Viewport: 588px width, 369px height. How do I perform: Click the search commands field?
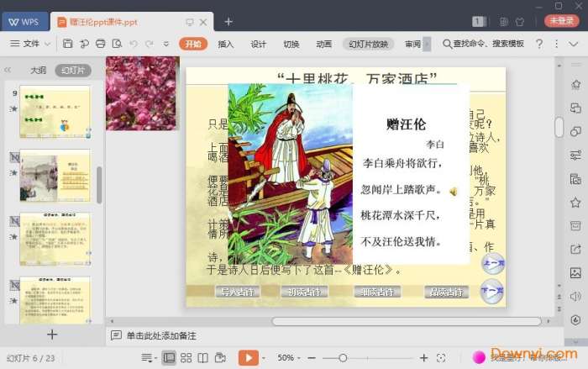(x=484, y=44)
